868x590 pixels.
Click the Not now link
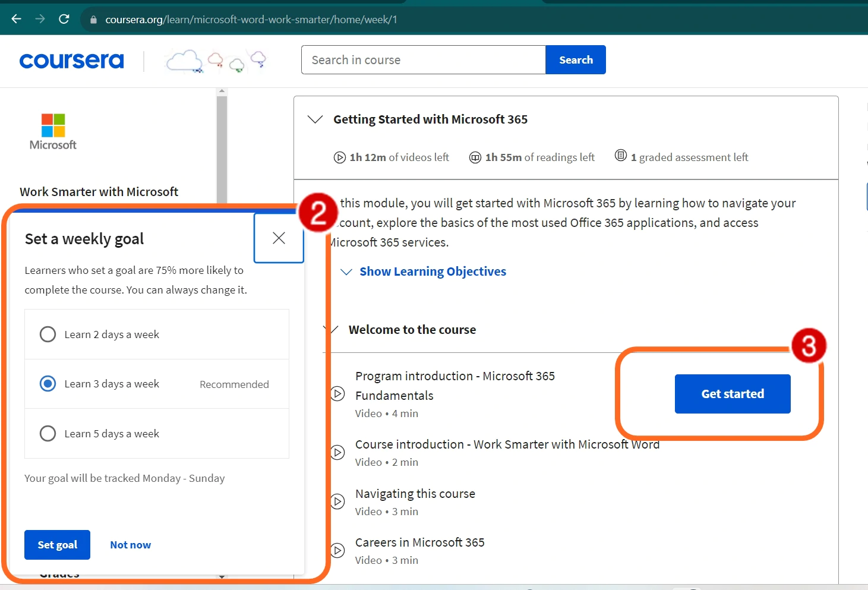[131, 545]
